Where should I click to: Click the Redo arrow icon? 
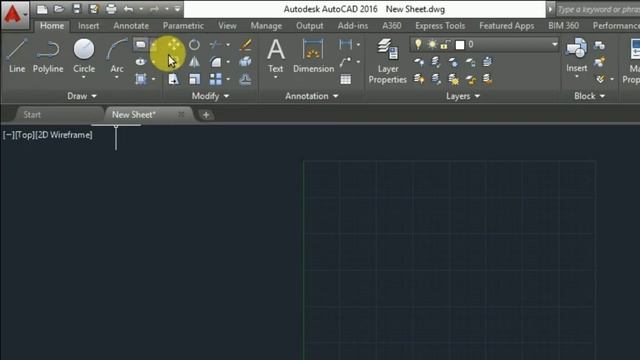[x=155, y=9]
